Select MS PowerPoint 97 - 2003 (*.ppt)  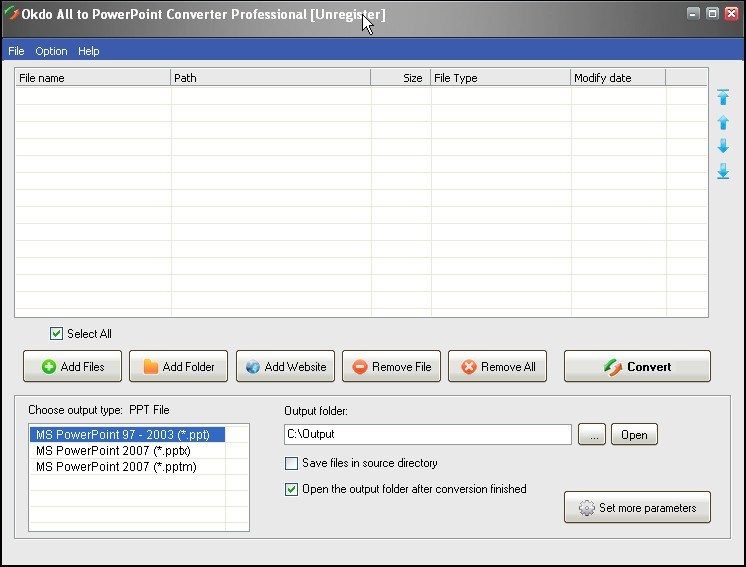(x=128, y=434)
